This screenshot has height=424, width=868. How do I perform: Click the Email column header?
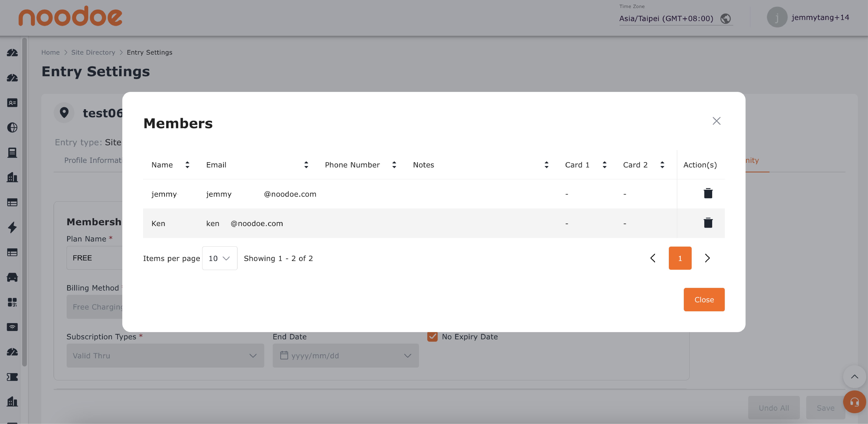pos(216,165)
